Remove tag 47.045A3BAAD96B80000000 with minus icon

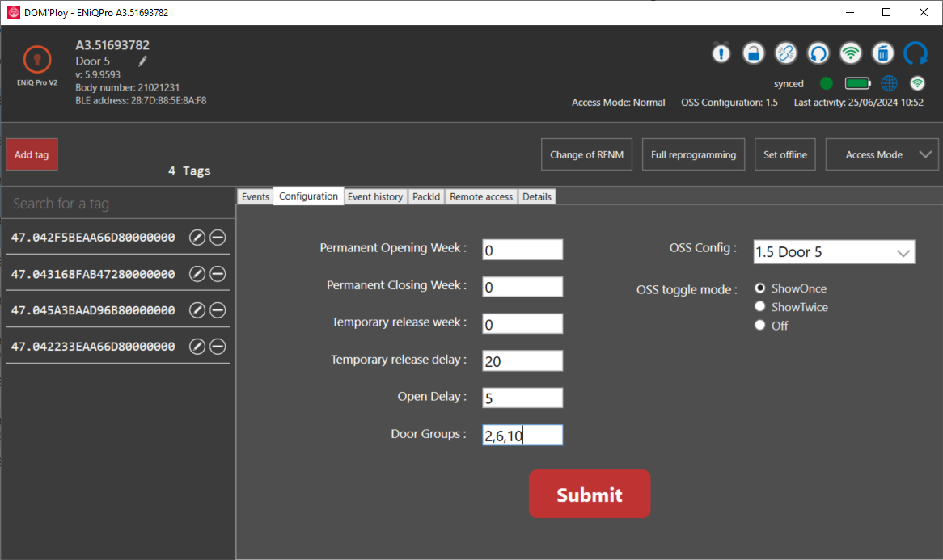[218, 310]
